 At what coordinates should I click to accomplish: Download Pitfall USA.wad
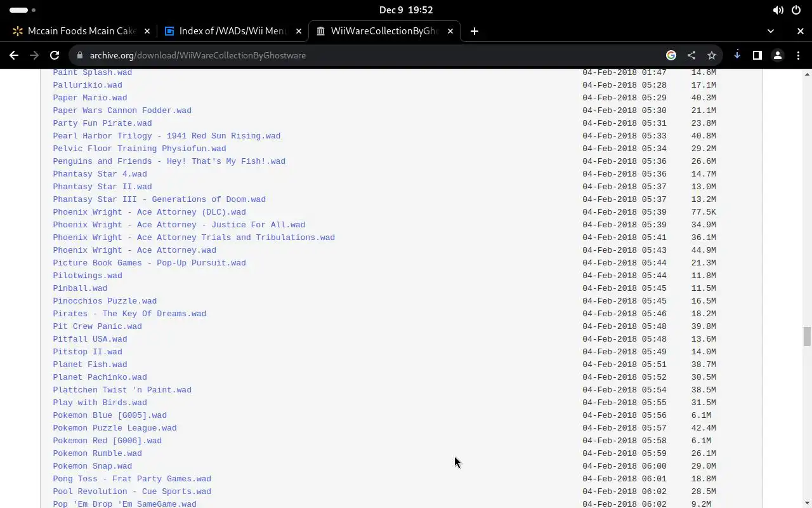click(x=90, y=339)
